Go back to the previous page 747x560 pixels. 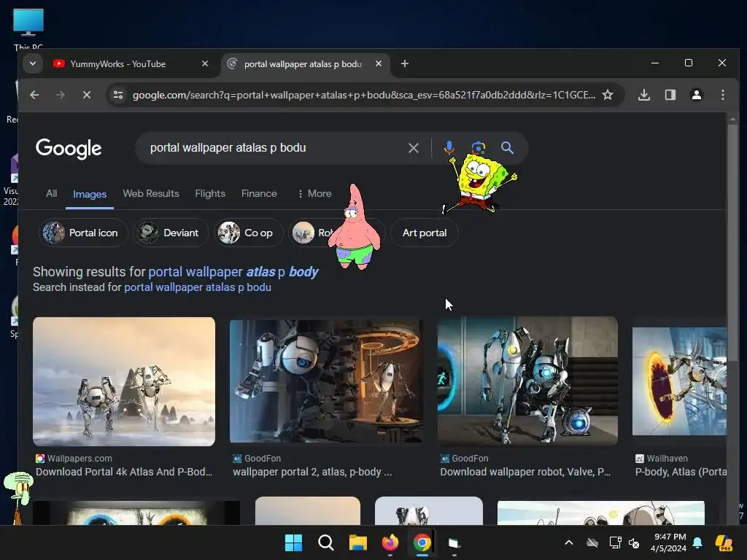(34, 95)
